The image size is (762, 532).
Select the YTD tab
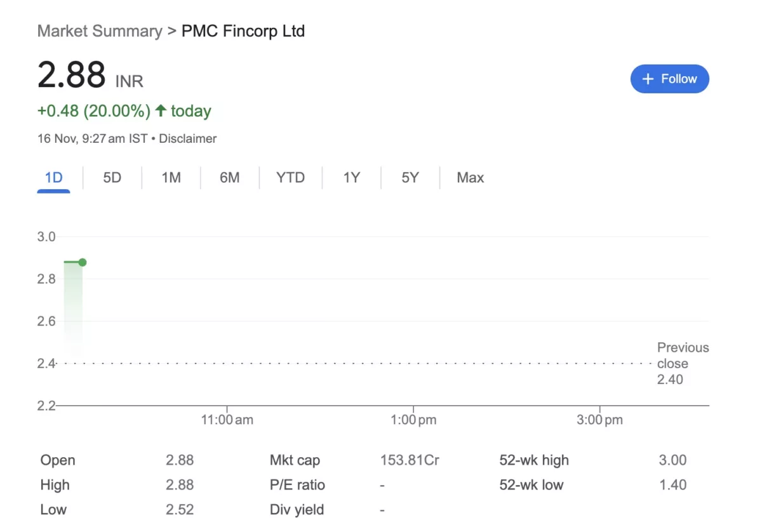pos(290,178)
